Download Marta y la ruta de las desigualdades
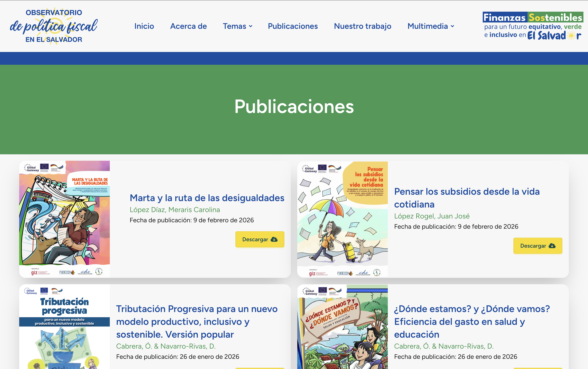588x369 pixels. pyautogui.click(x=260, y=239)
